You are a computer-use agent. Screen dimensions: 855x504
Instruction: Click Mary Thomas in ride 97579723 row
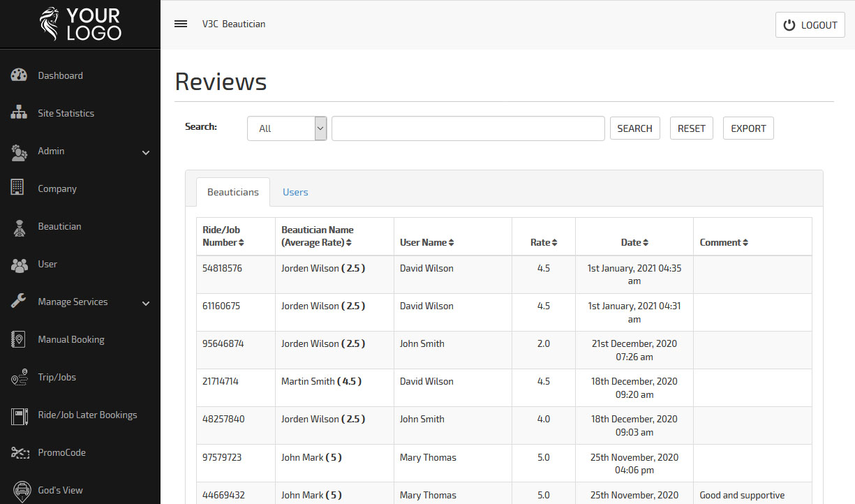pyautogui.click(x=428, y=457)
